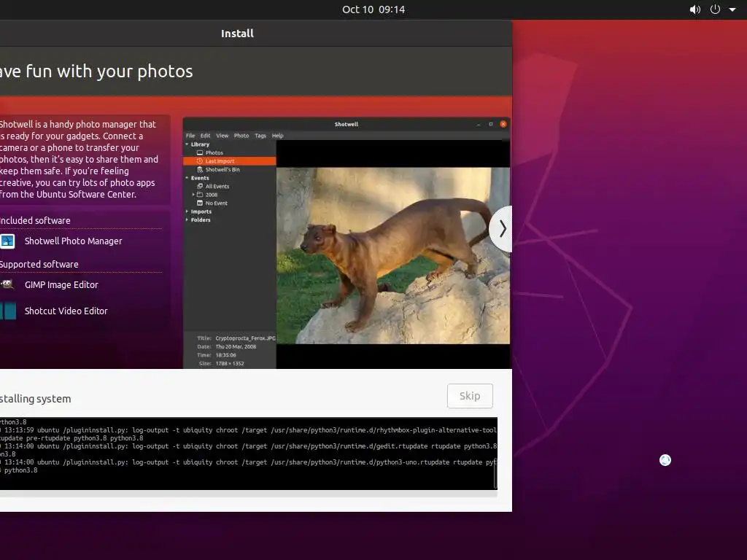Select Photos in the Shotwell sidebar
Screen dimensions: 747x560
[214, 153]
